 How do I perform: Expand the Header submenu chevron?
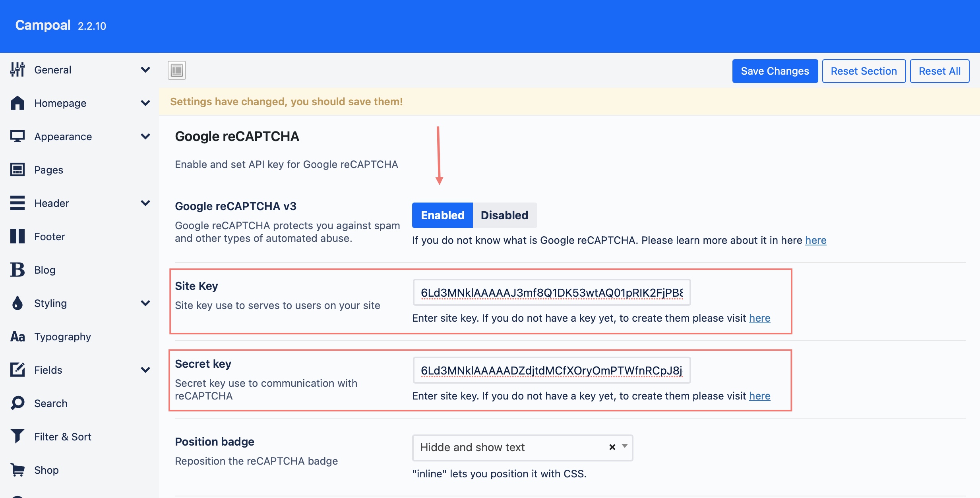pos(145,203)
